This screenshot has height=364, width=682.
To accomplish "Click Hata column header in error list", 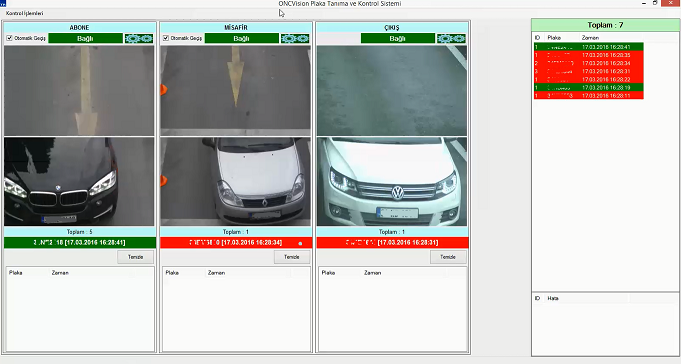I will pos(553,298).
